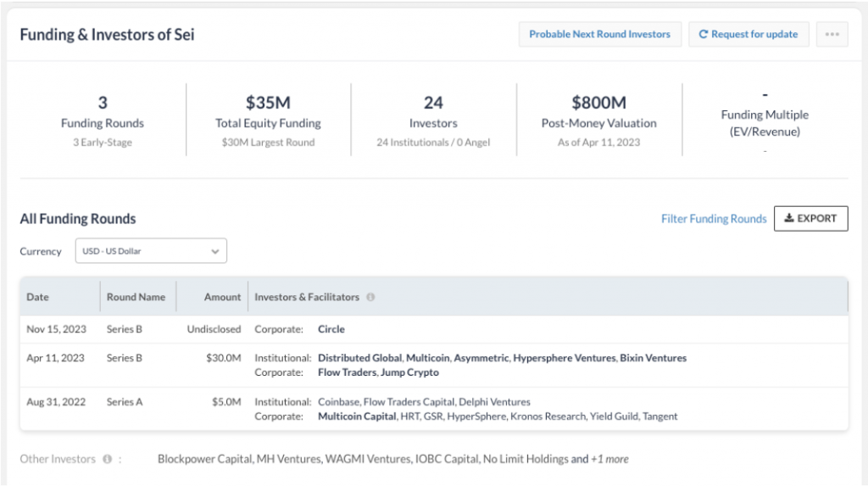
Task: Click the 3 Funding Rounds statistic
Action: 103,103
